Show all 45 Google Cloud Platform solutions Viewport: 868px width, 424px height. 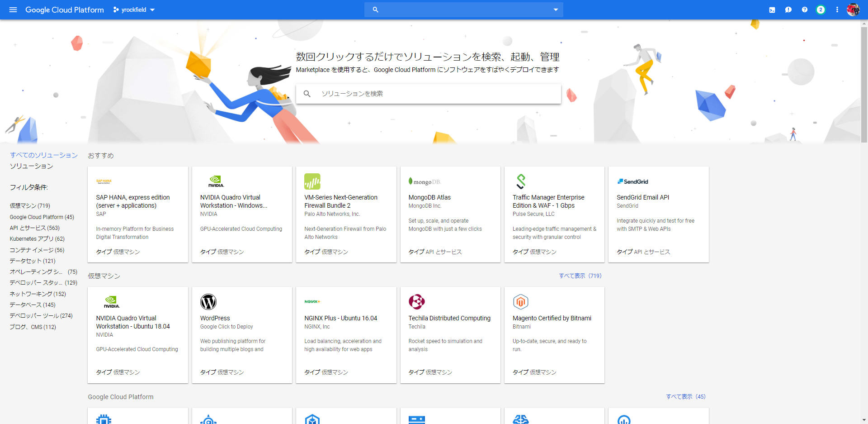click(x=685, y=397)
